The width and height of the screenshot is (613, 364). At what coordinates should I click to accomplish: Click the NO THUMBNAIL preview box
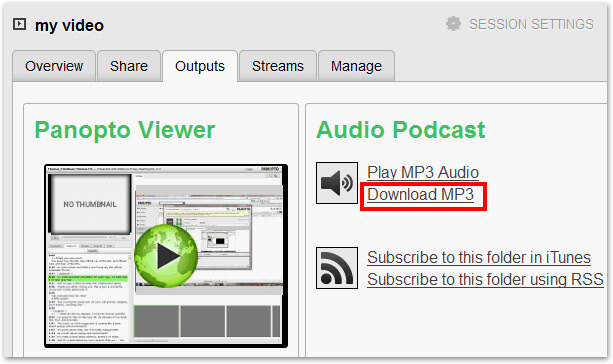(x=90, y=204)
